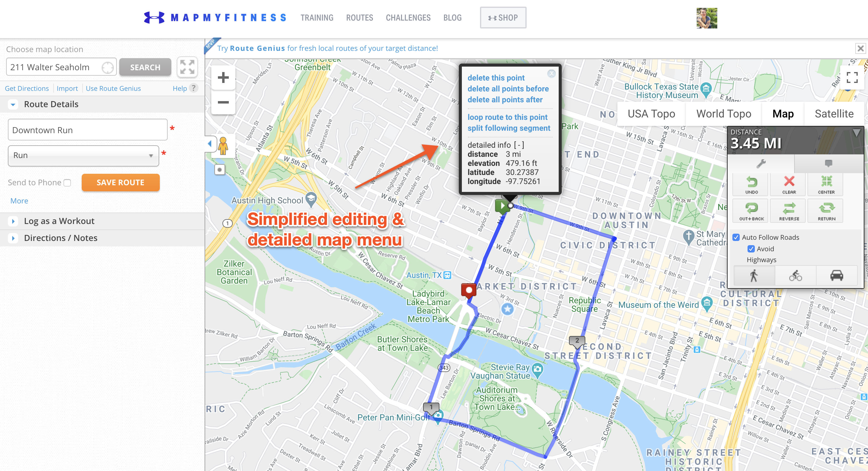Click the expand map icon beside Search
Image resolution: width=868 pixels, height=471 pixels.
tap(187, 67)
